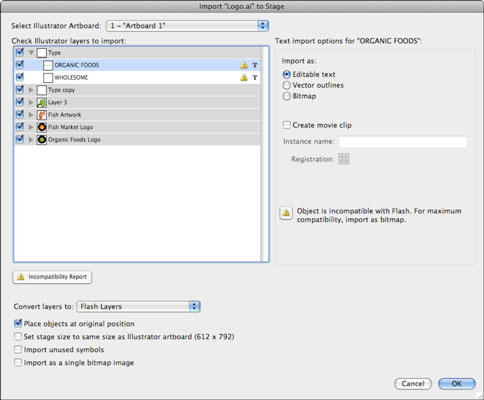Uncheck the Layer 3 import checkbox
This screenshot has width=484, height=400.
pos(20,102)
